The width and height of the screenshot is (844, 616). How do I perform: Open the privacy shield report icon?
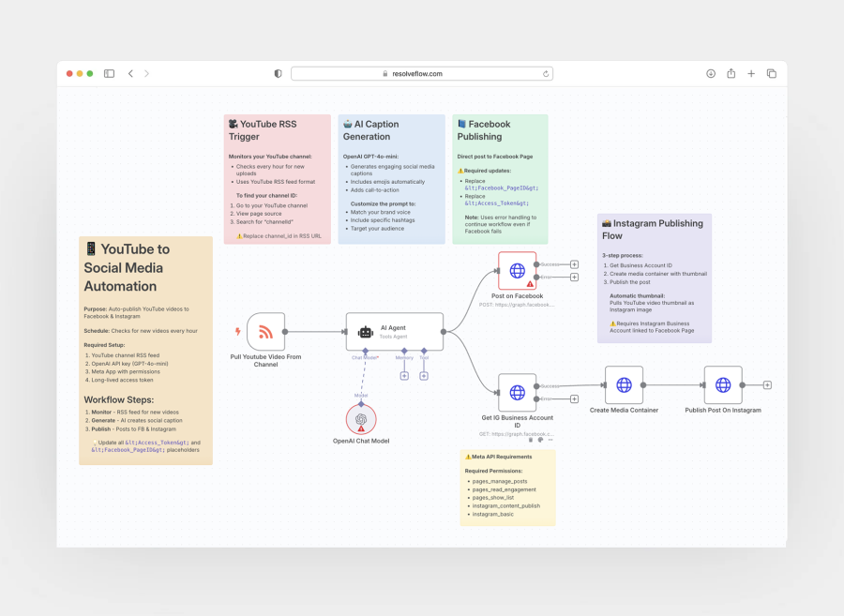click(278, 74)
